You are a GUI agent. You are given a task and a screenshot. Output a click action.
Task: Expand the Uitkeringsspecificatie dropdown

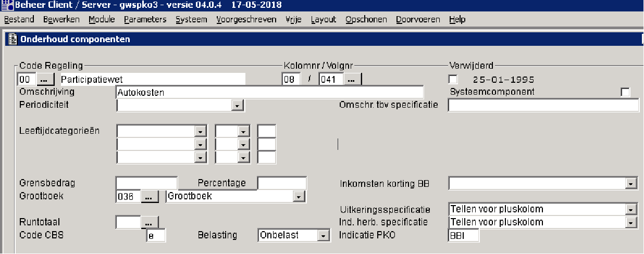(x=631, y=210)
